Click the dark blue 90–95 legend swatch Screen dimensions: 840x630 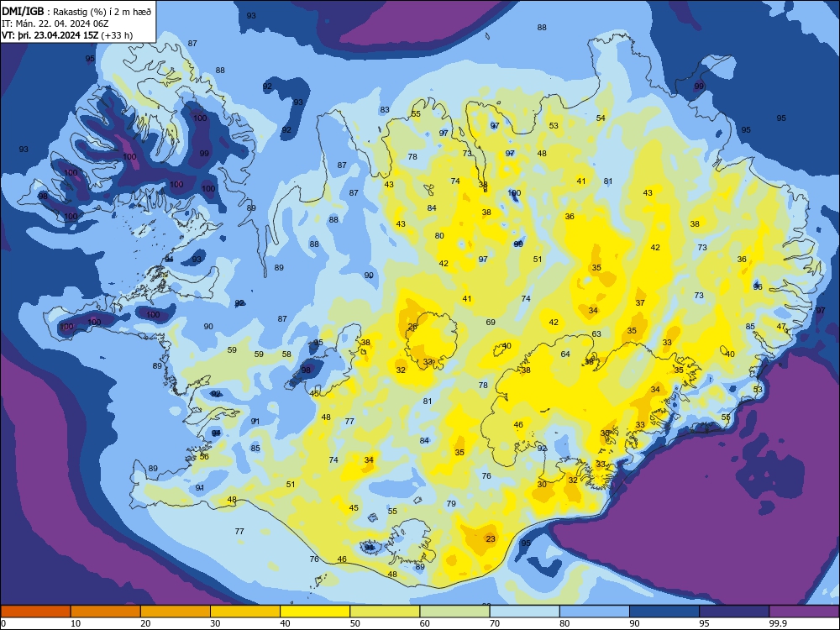(664, 612)
